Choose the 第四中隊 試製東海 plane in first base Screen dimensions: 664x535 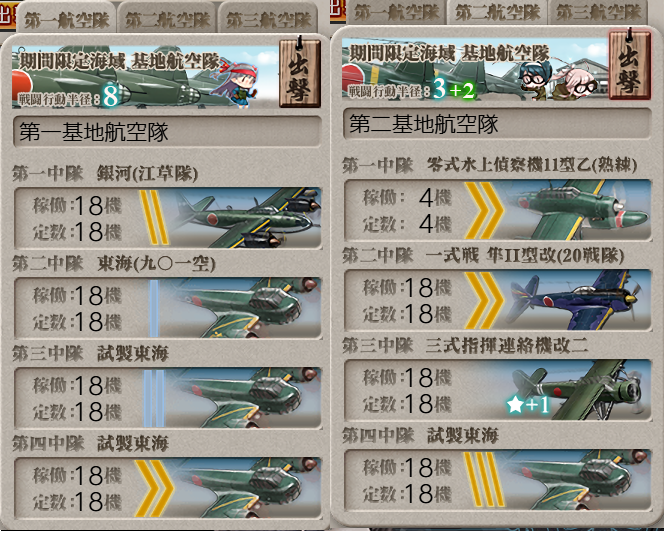tap(244, 488)
